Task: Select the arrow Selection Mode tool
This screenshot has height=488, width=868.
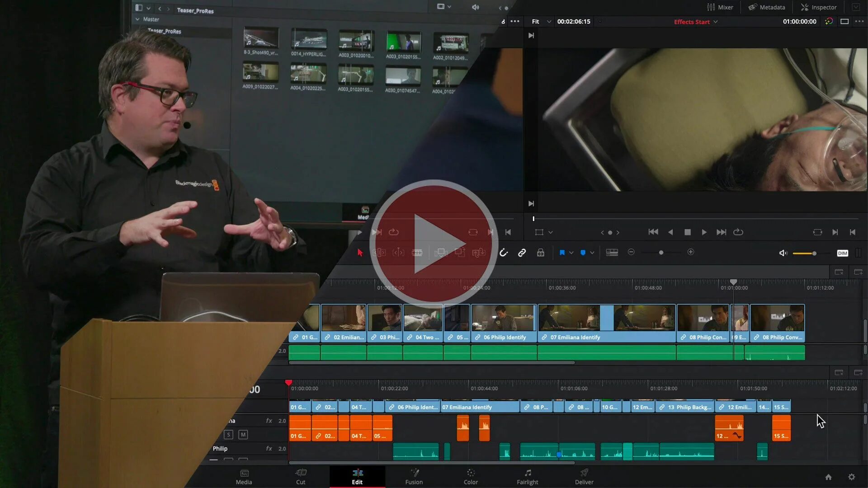Action: tap(360, 253)
